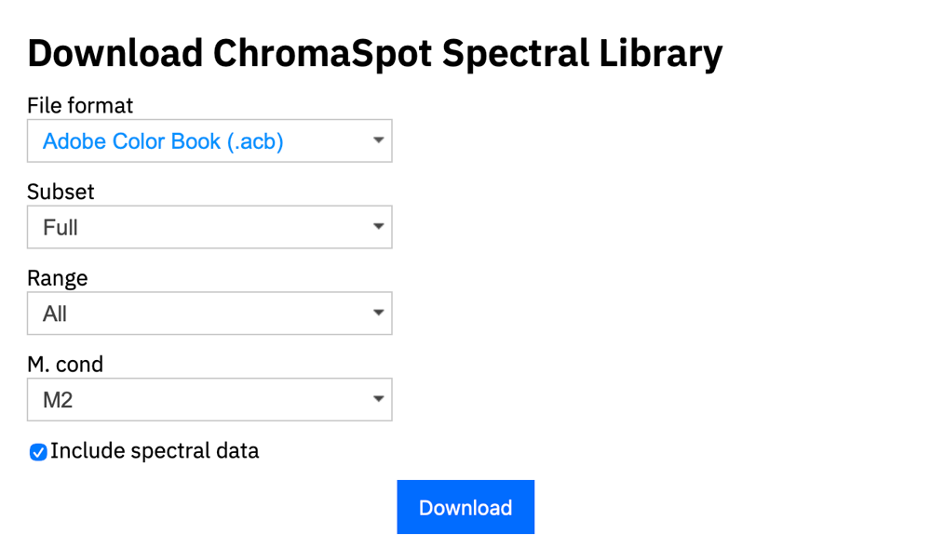The height and width of the screenshot is (560, 931).
Task: Expand the Subset dropdown
Action: point(209,227)
